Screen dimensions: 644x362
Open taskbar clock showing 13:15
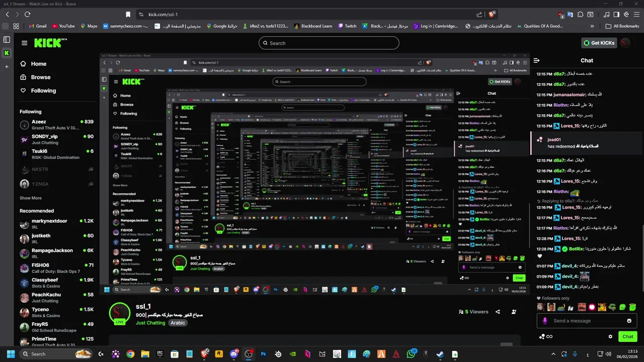pos(628,354)
